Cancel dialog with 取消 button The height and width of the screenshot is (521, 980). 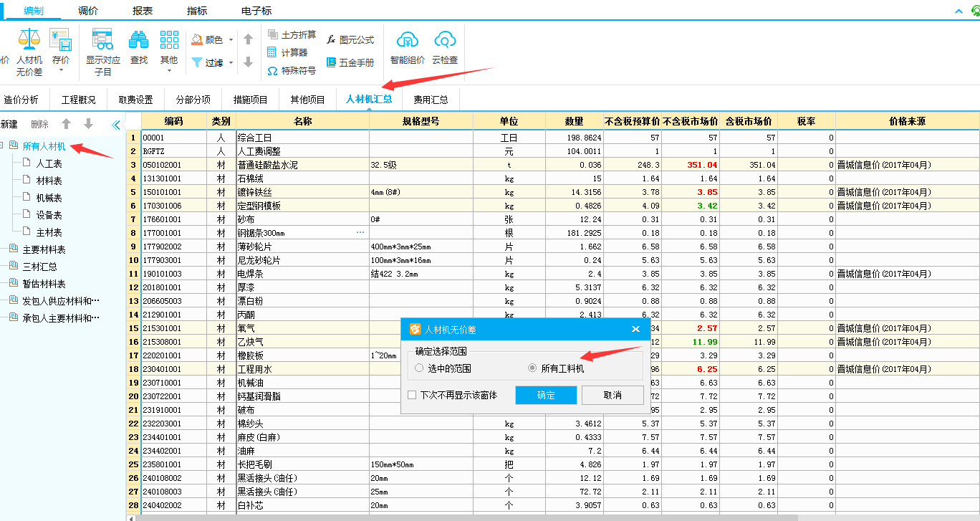pyautogui.click(x=612, y=395)
